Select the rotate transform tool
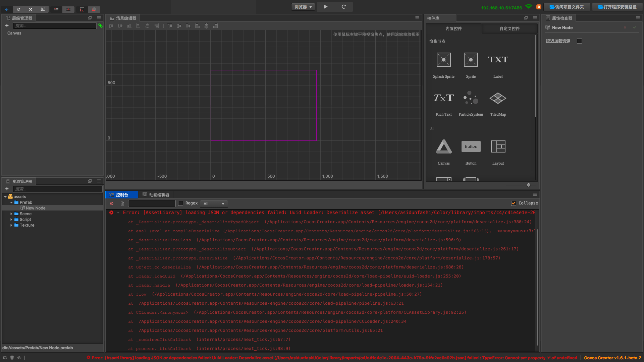 coord(19,9)
